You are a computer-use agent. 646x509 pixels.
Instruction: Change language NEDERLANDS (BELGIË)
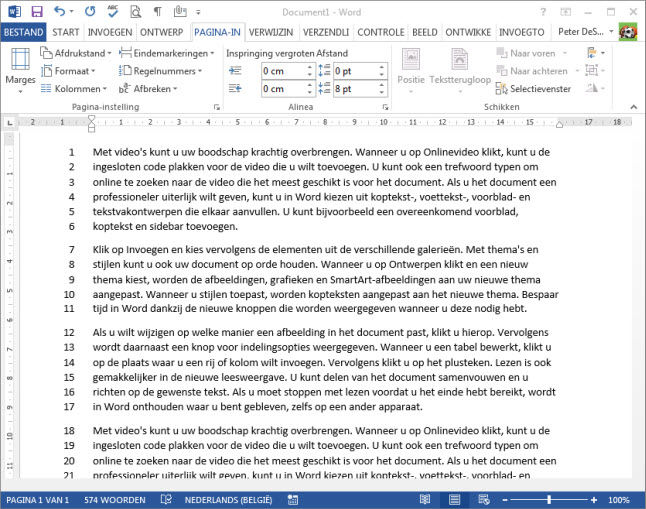click(228, 500)
